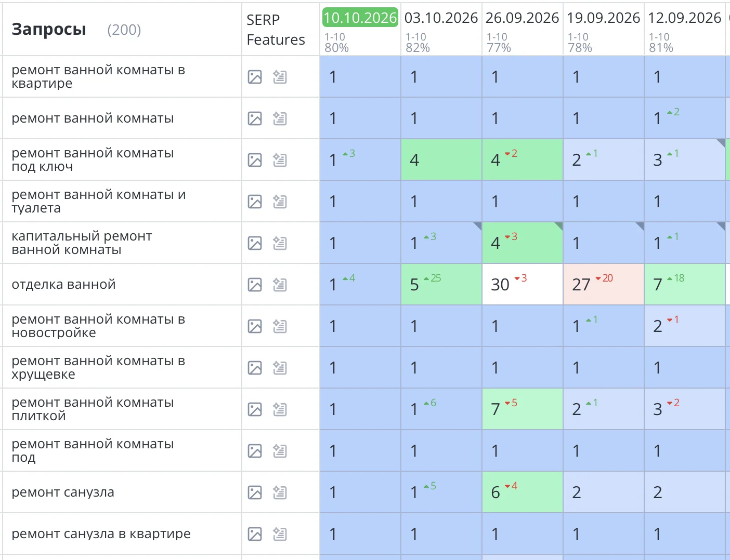Click image icon for 'ремонт ванной комнаты в новостройке'
This screenshot has width=730, height=560.
pos(255,326)
